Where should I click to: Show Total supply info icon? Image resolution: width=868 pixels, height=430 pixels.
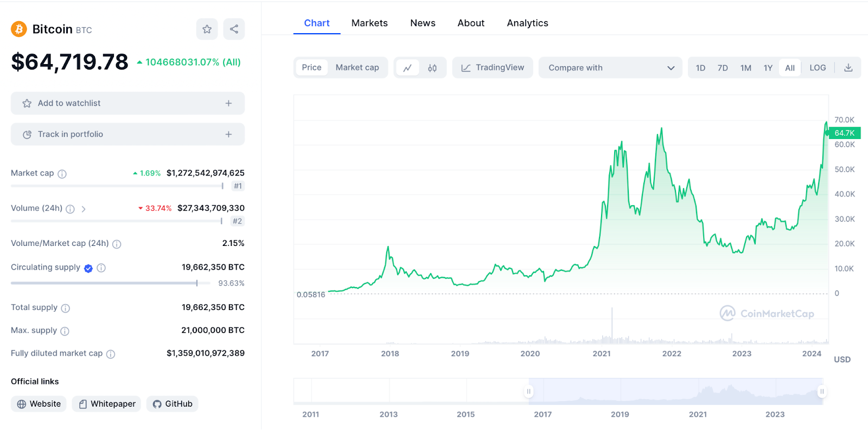click(66, 308)
